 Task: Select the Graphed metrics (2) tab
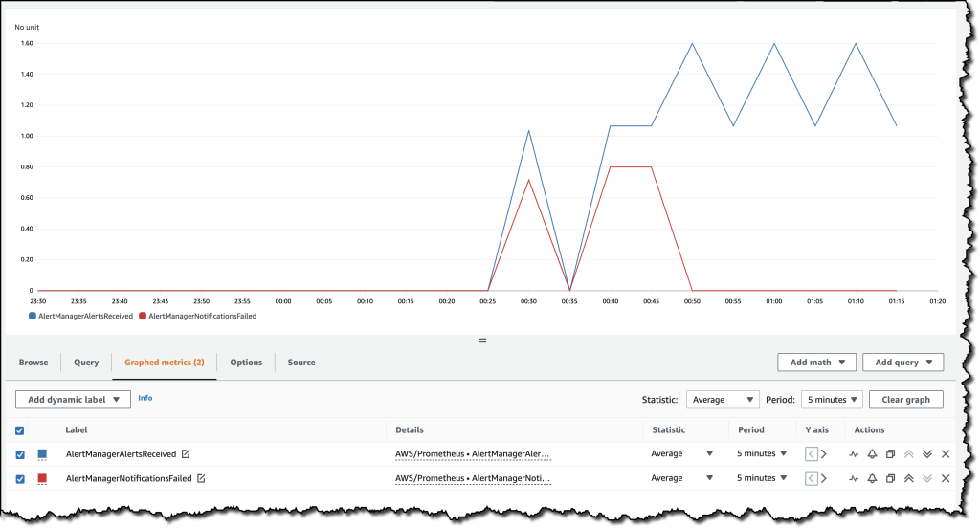point(165,363)
